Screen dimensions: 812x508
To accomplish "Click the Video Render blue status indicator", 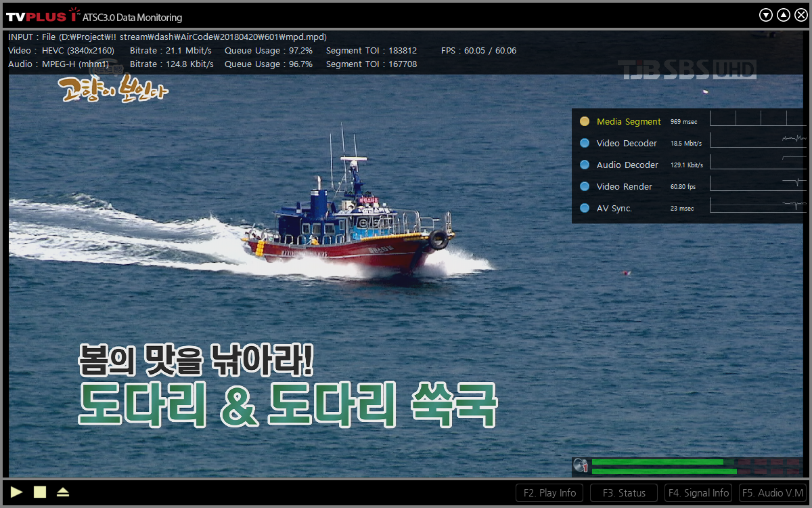I will [x=585, y=187].
